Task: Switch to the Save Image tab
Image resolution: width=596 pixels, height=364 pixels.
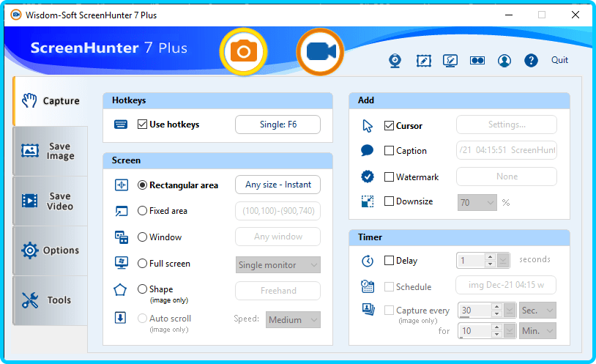Action: tap(50, 151)
